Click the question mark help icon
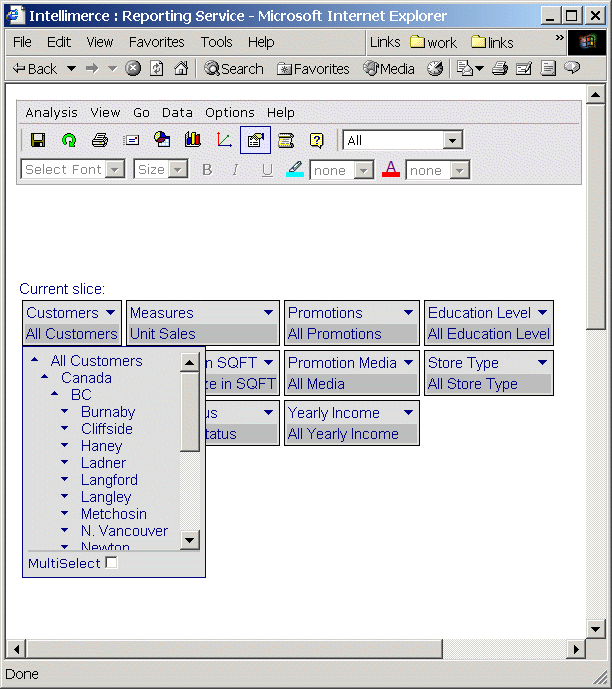The height and width of the screenshot is (689, 612). (317, 141)
